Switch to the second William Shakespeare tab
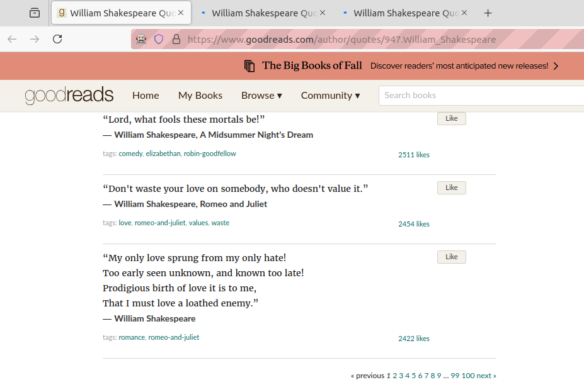The width and height of the screenshot is (584, 392). (x=260, y=13)
